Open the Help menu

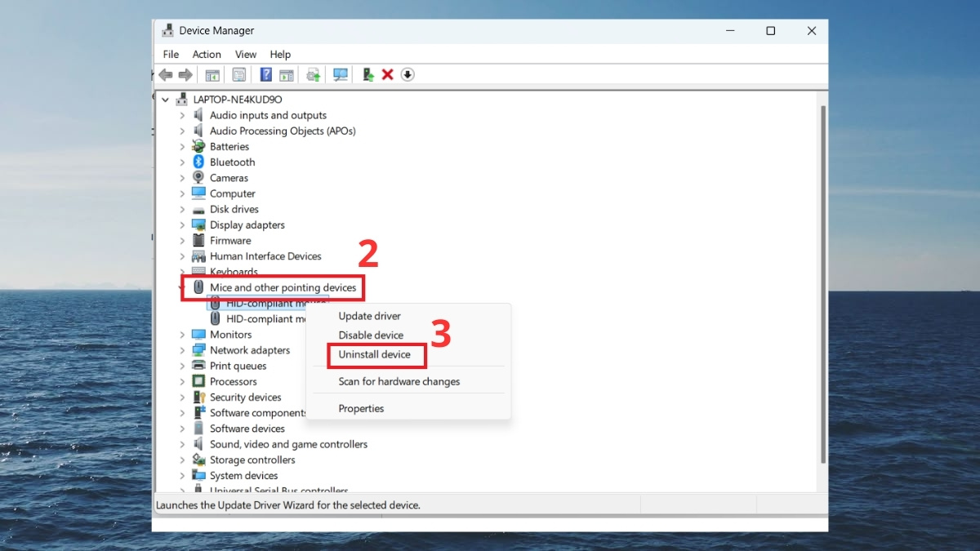click(x=280, y=55)
